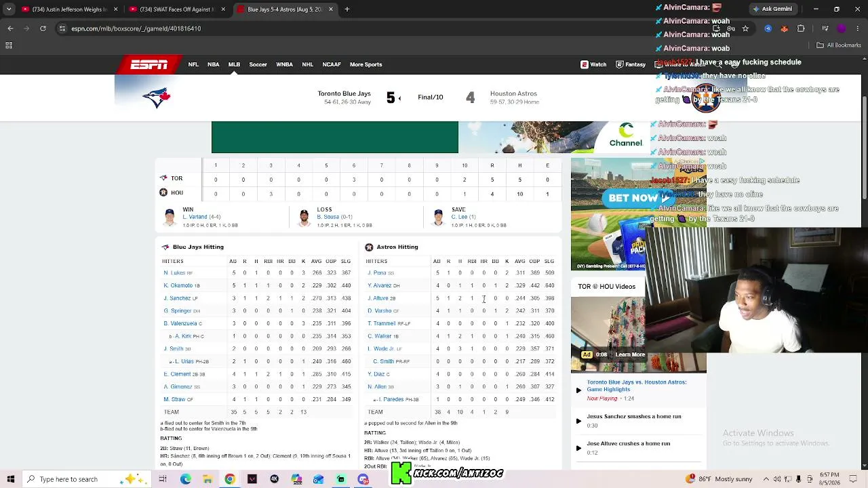Open the NHL menu in ESPN navigation
Viewport: 868px width, 488px height.
pyautogui.click(x=308, y=64)
